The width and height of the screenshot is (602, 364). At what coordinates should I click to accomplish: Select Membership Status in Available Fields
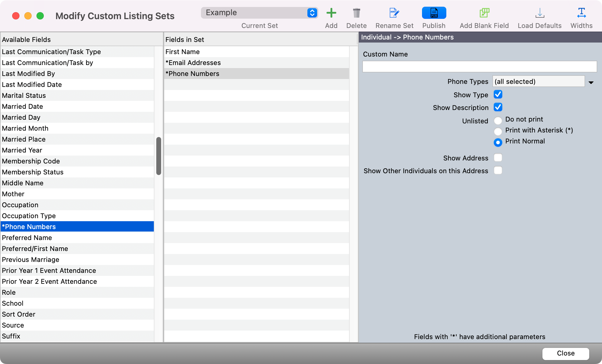(x=33, y=172)
